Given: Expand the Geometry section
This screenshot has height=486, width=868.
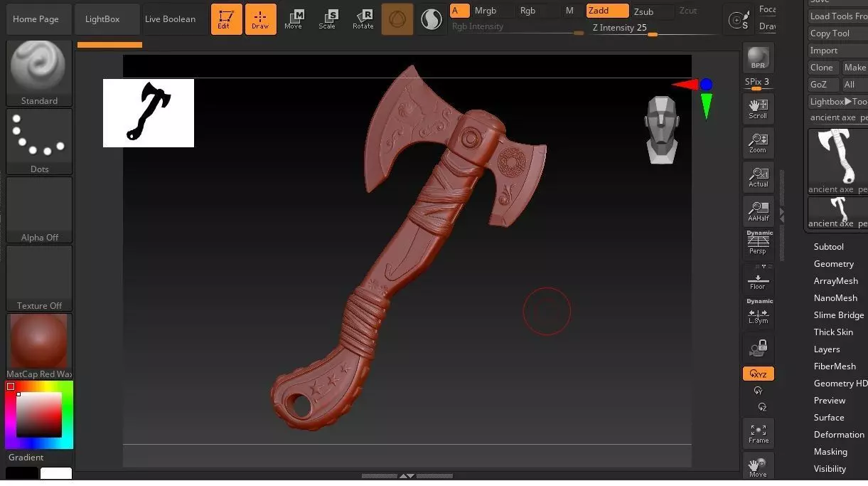Looking at the screenshot, I should point(834,264).
